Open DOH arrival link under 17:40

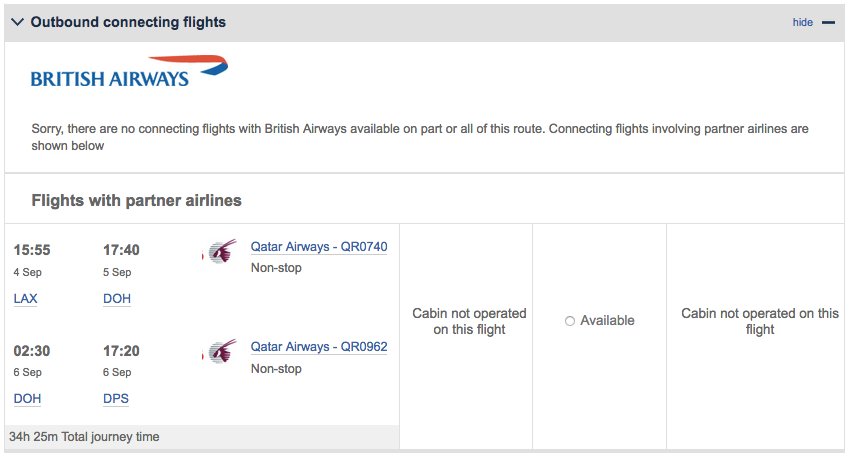pyautogui.click(x=117, y=298)
